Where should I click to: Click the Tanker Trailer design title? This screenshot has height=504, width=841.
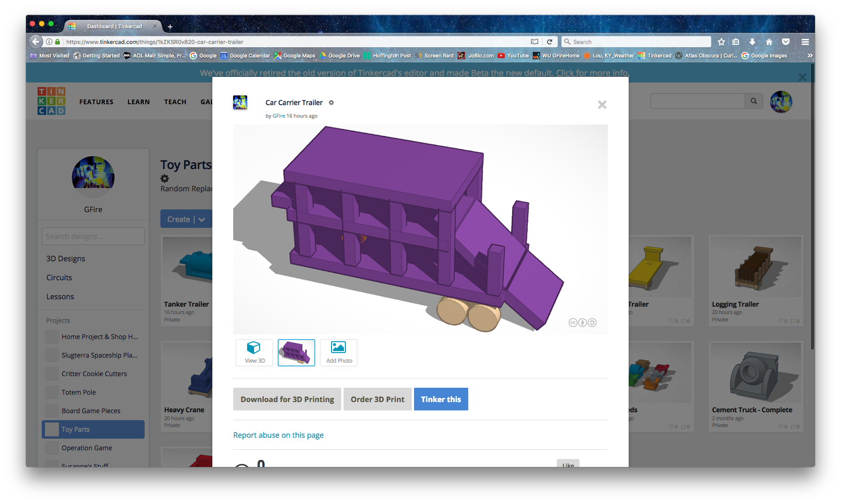[186, 304]
